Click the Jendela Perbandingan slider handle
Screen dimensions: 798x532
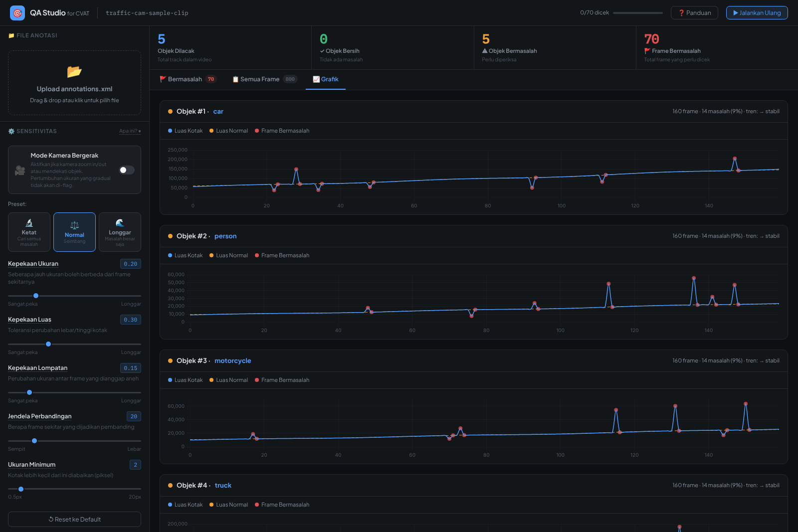(x=34, y=441)
